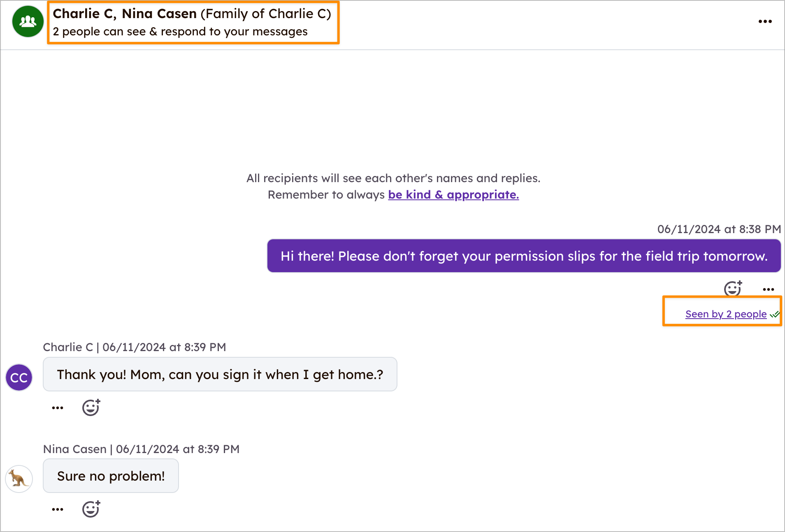Select the "Sure no problem!" message bubble
Viewport: 785px width, 532px height.
tap(111, 476)
